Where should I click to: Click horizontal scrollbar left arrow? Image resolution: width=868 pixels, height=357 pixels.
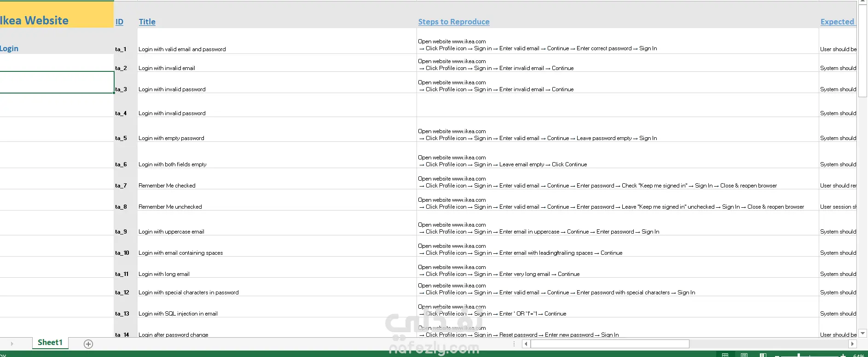526,344
